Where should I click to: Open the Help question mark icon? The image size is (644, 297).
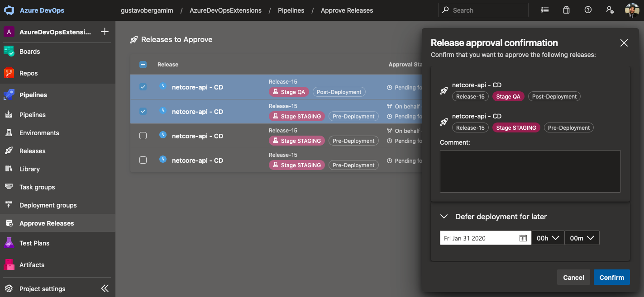pos(588,10)
